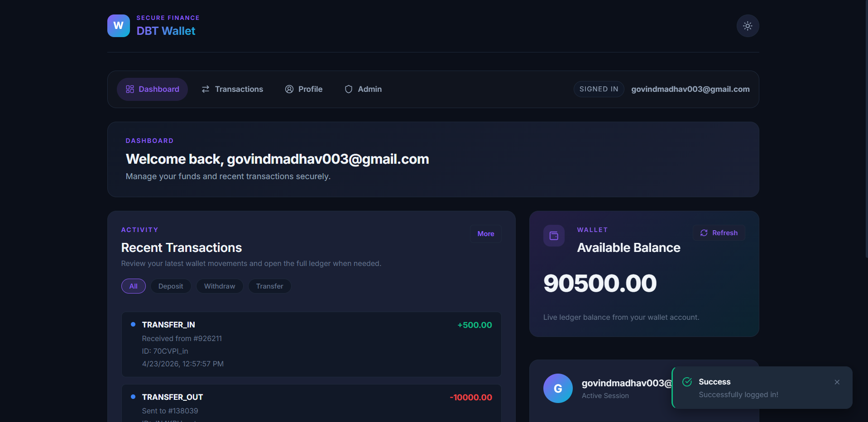Click the -10000.00 amount
This screenshot has height=422, width=868.
pyautogui.click(x=471, y=397)
